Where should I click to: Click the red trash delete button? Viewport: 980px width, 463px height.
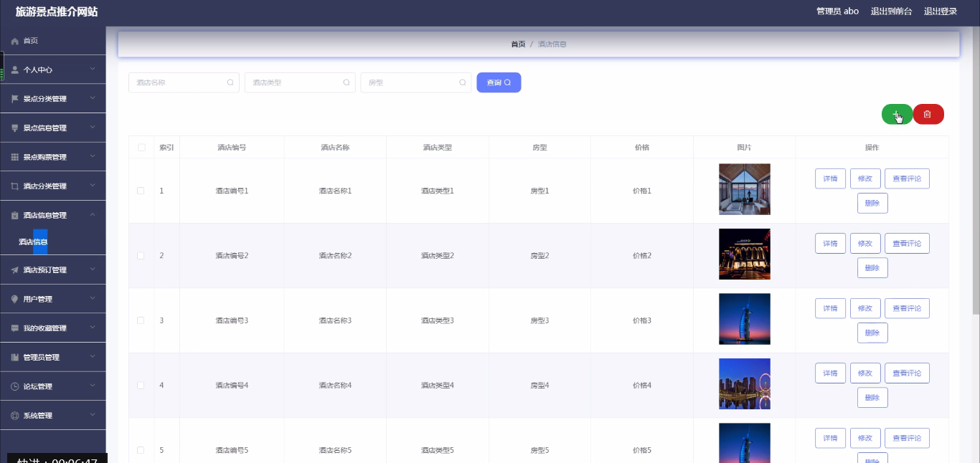(x=928, y=114)
